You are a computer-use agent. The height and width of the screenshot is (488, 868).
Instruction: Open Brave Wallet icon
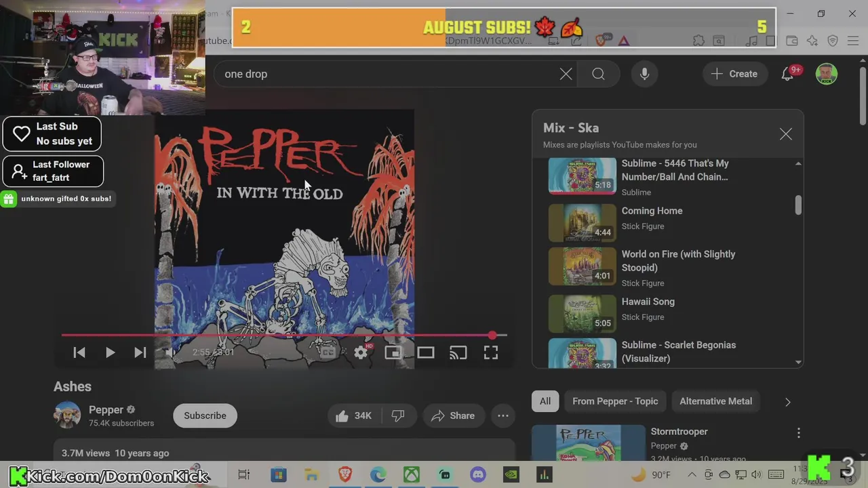792,41
